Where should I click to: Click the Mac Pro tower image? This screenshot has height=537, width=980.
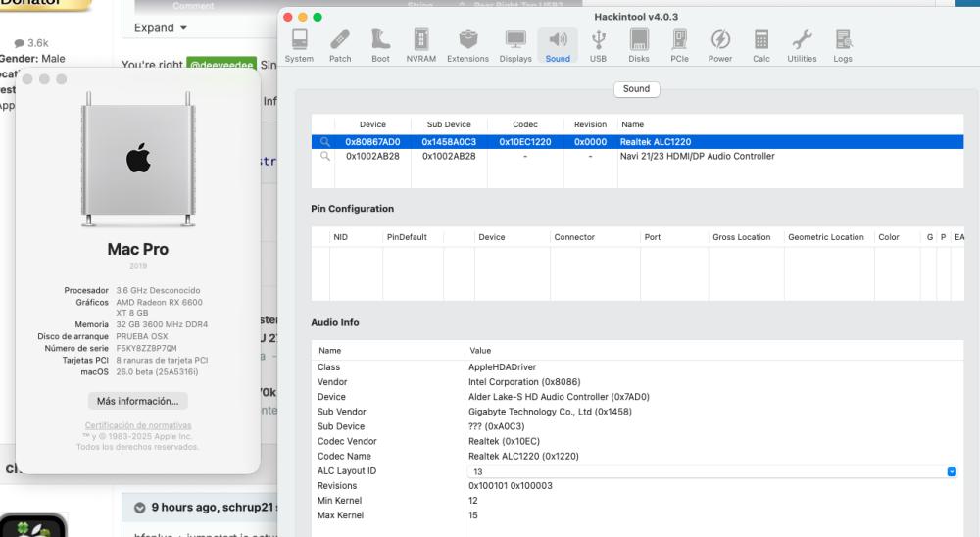click(x=138, y=160)
